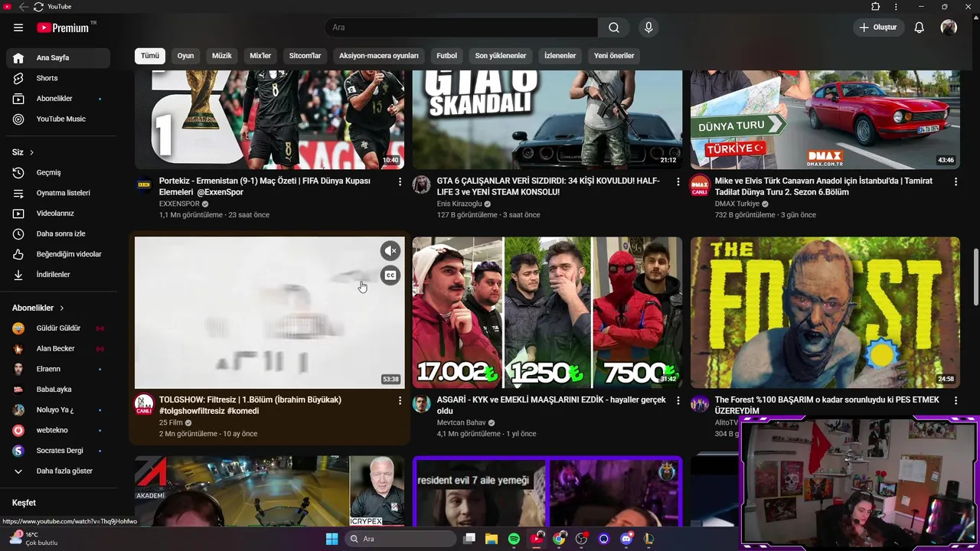Click in the YouTube Ara search field
Viewport: 980px width, 551px height.
(x=461, y=28)
